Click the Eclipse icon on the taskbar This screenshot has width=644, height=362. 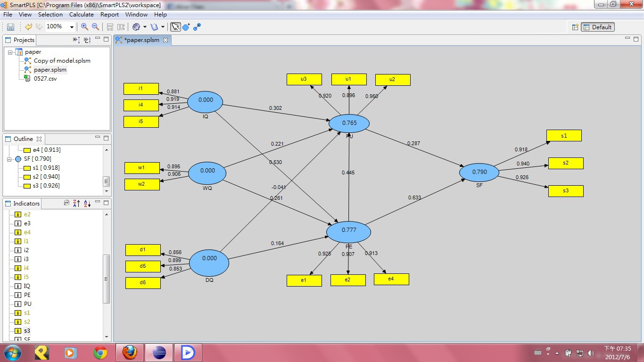(159, 353)
